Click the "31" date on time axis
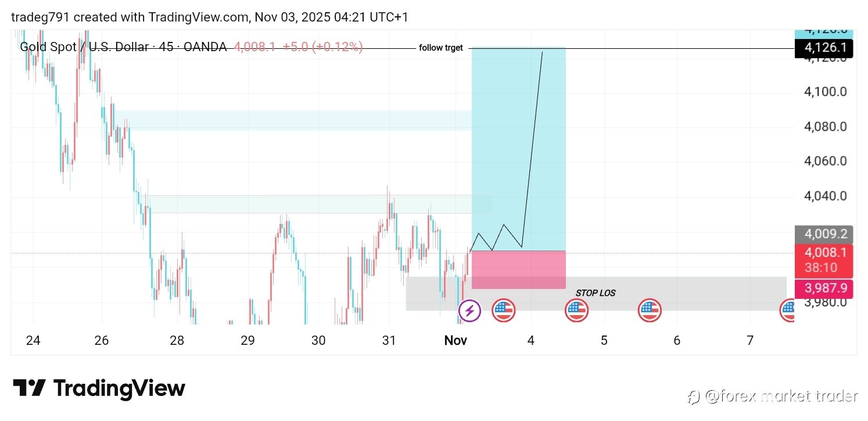Viewport: 868px width, 421px height. (x=389, y=341)
